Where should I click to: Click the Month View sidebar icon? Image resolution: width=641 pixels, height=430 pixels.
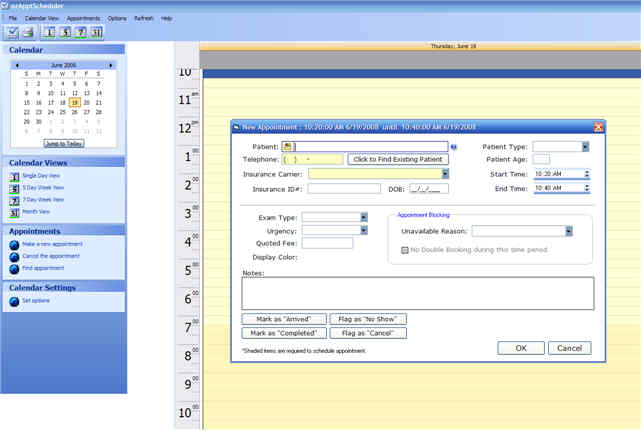[x=14, y=213]
